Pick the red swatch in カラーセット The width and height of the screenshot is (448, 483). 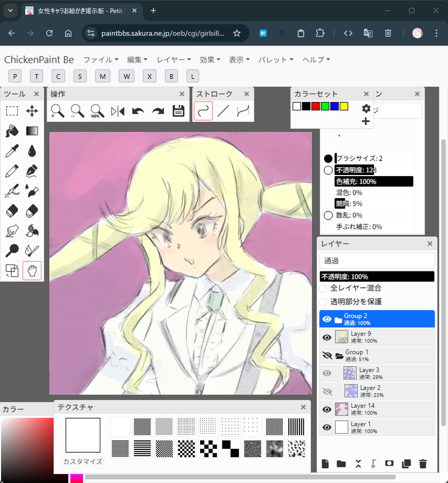pyautogui.click(x=316, y=106)
